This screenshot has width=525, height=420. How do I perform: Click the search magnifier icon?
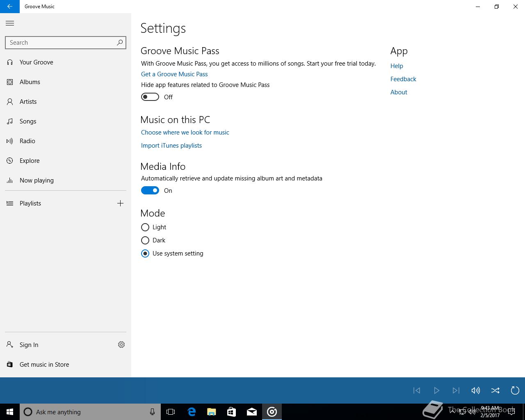coord(120,43)
